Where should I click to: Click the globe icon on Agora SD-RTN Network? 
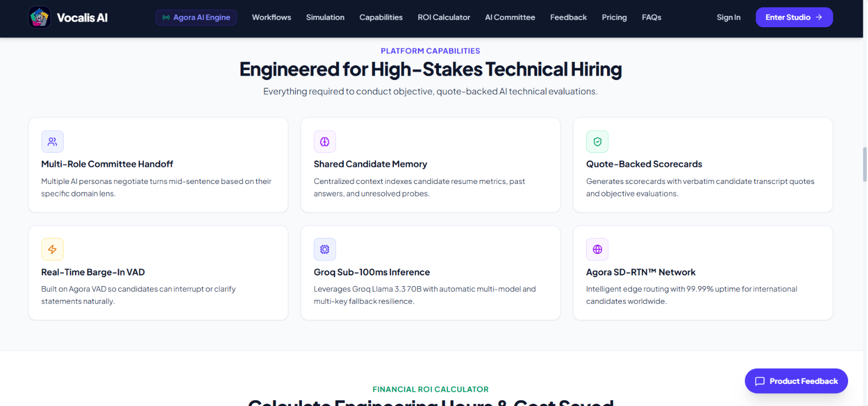[x=597, y=249]
